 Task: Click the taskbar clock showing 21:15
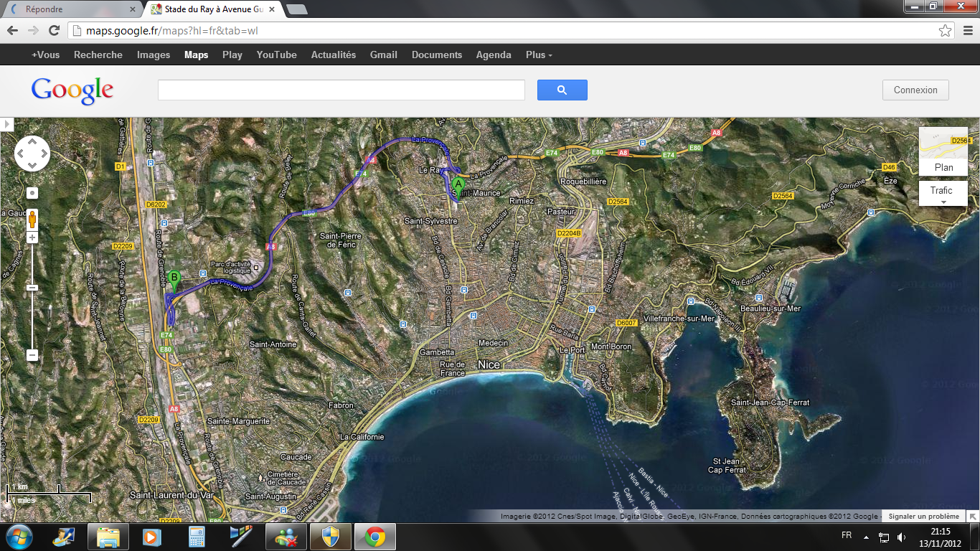point(940,537)
